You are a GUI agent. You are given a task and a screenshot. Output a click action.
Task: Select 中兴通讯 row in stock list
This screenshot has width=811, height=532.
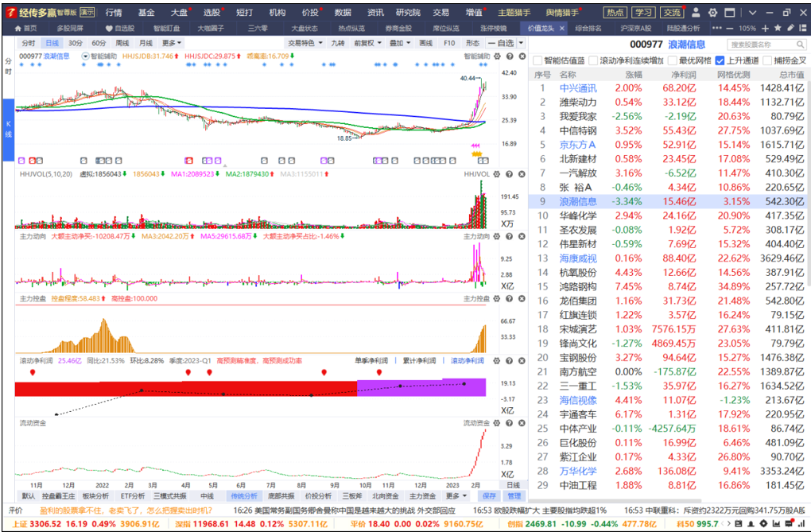[669, 88]
